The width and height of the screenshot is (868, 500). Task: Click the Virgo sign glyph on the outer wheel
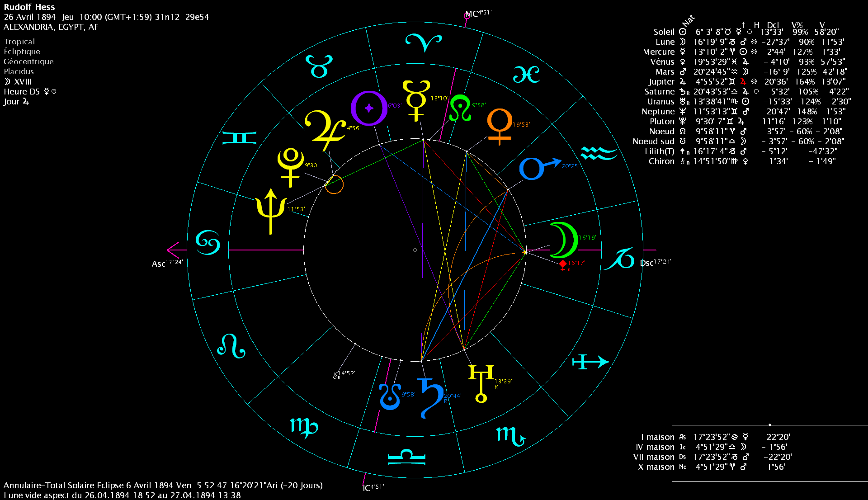pos(304,428)
